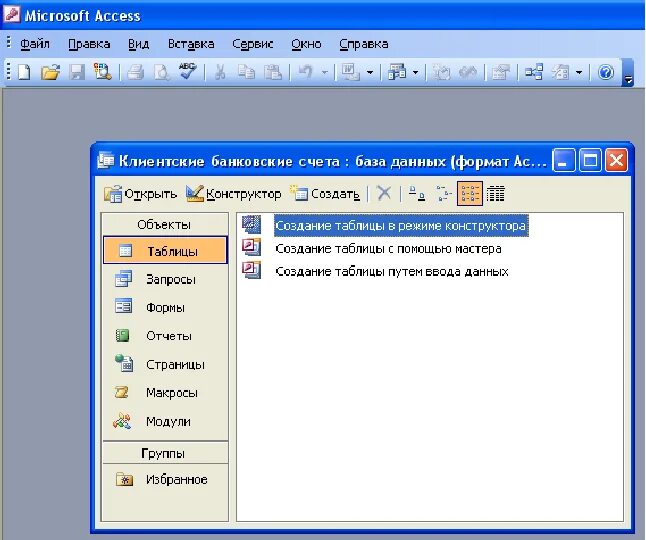Click the Save disk icon

pos(77,72)
